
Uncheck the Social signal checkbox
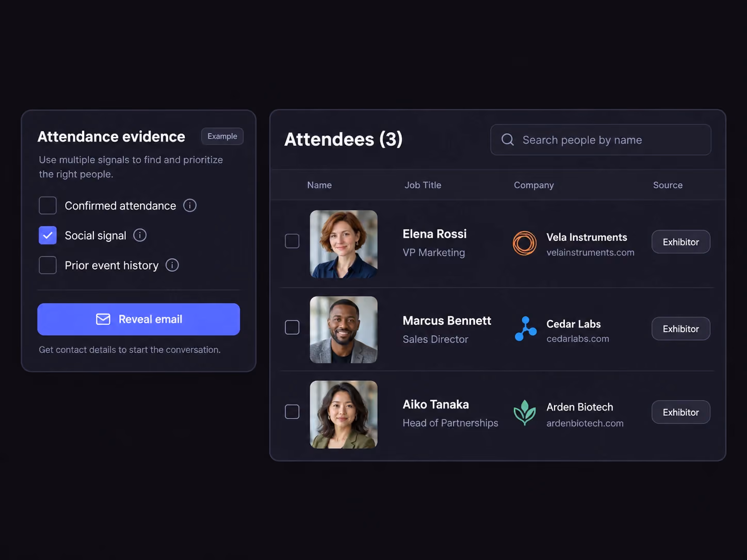pyautogui.click(x=47, y=235)
